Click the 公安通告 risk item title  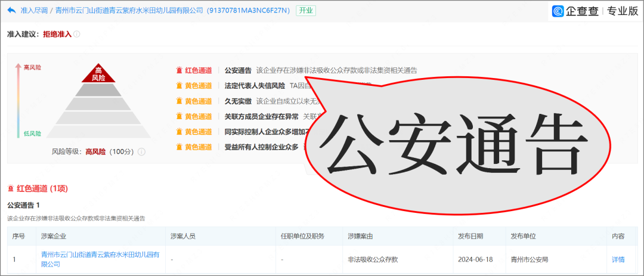(x=238, y=70)
